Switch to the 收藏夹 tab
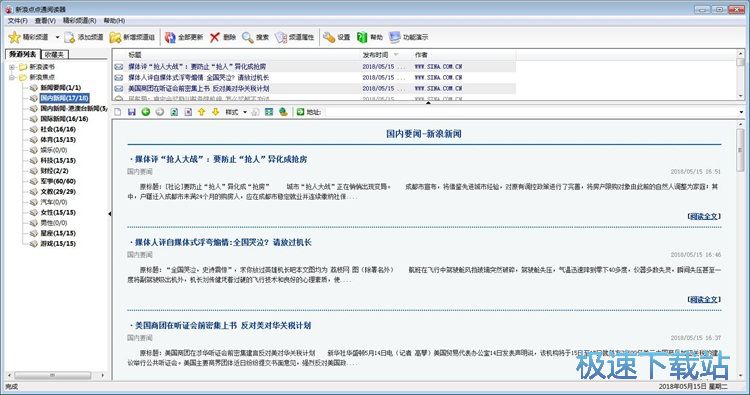Screen dimensions: 750x395 click(55, 55)
